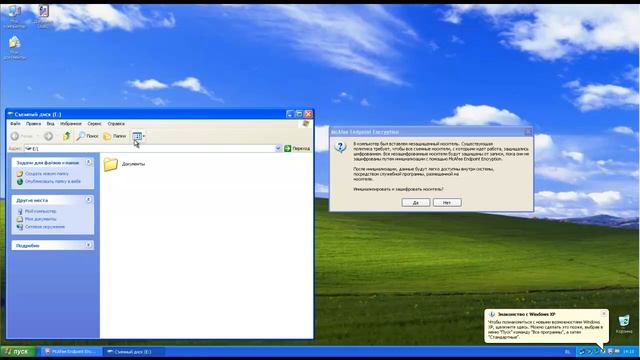Open the Сервис menu

coord(94,123)
